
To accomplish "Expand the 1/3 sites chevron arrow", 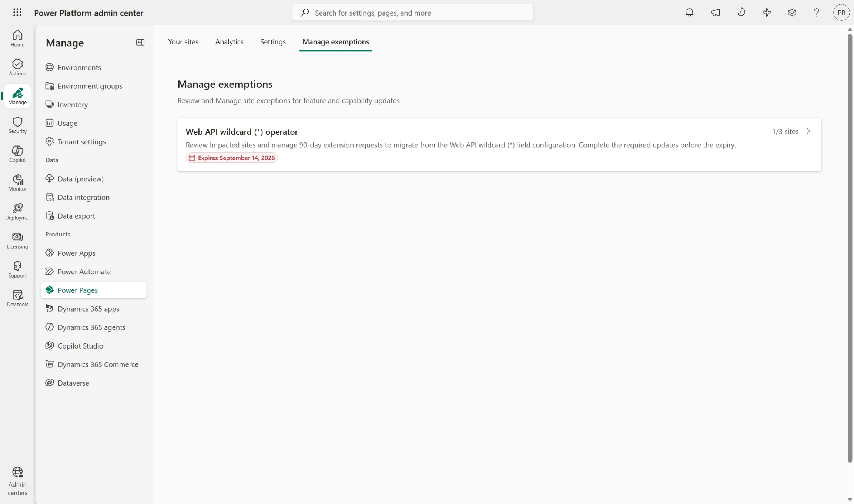I will 808,131.
